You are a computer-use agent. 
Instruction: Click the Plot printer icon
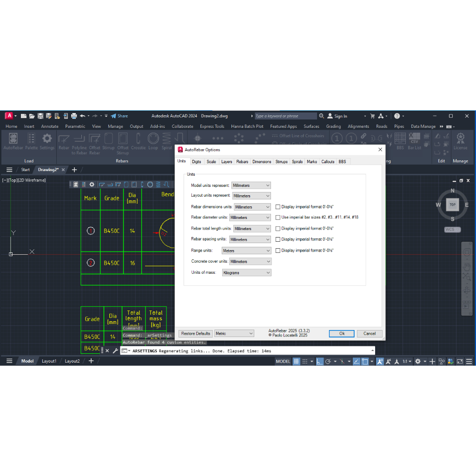[74, 116]
